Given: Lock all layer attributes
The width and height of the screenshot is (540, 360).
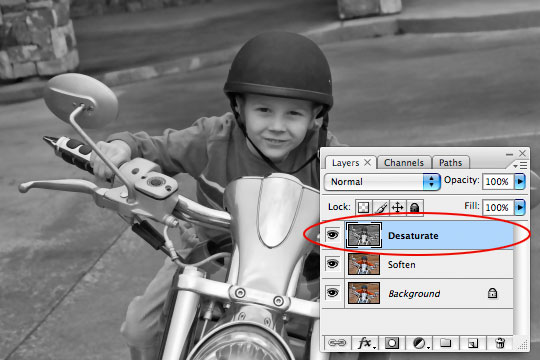Looking at the screenshot, I should coord(415,207).
